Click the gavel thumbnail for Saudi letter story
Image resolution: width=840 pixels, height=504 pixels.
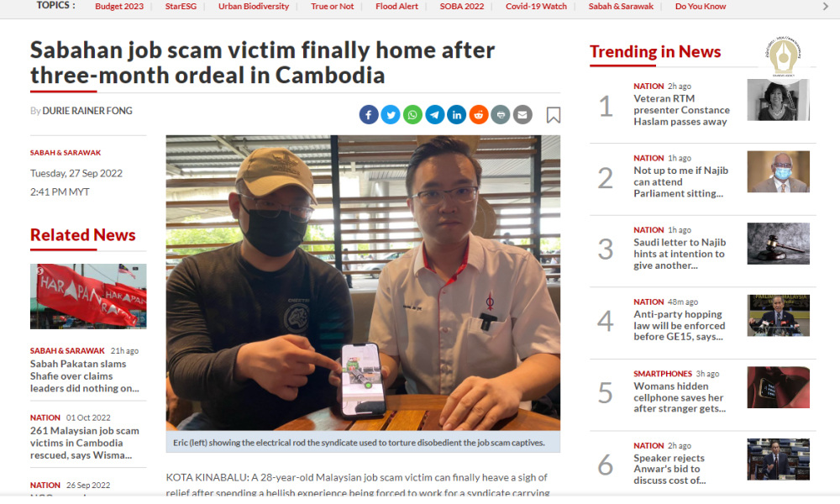(779, 244)
